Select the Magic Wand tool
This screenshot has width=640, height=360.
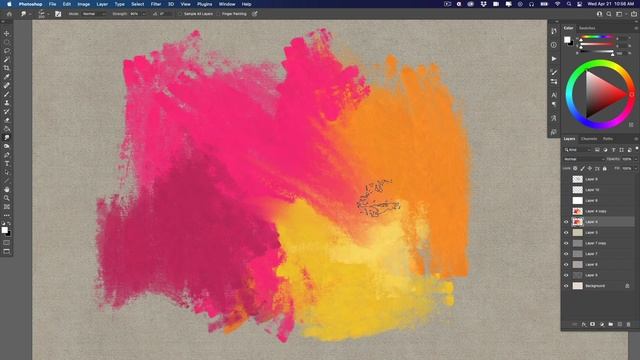(x=7, y=60)
